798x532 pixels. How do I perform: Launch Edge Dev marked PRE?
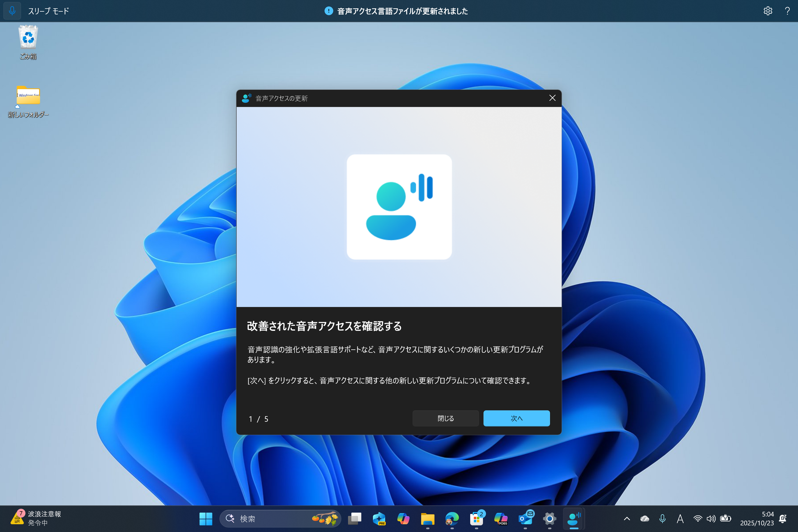click(379, 519)
